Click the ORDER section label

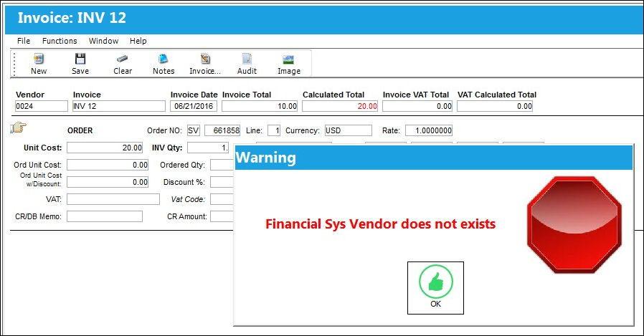point(80,130)
